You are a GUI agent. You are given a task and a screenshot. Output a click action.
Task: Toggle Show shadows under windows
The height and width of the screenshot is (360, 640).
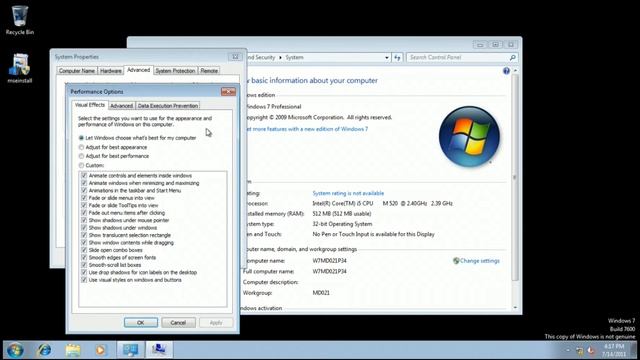click(x=84, y=228)
